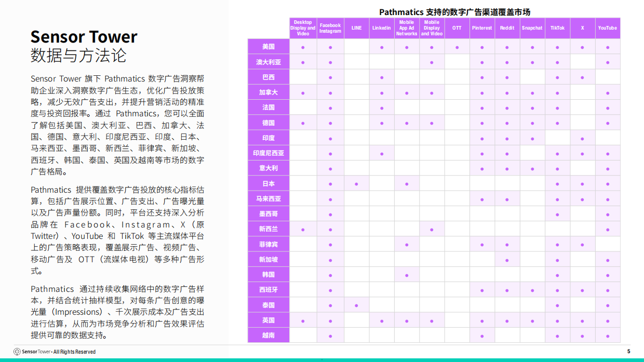
Task: Click the "Facebook Instagram" column header
Action: click(x=330, y=28)
